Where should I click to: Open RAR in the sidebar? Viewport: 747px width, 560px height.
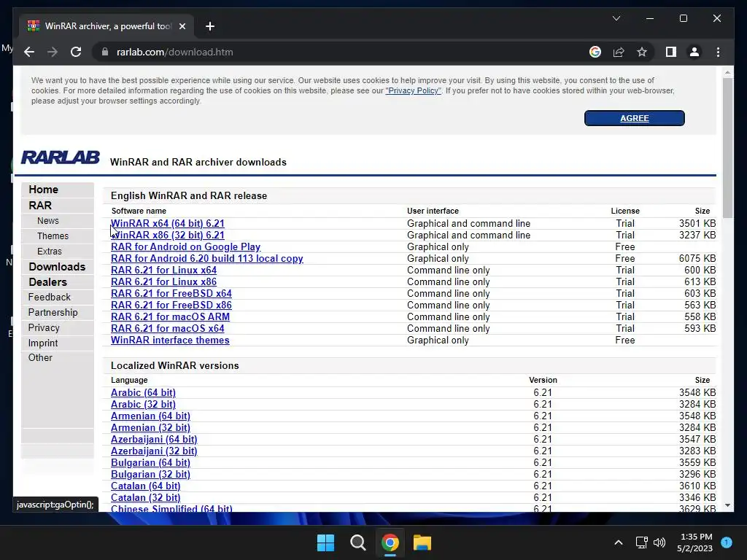click(x=40, y=205)
